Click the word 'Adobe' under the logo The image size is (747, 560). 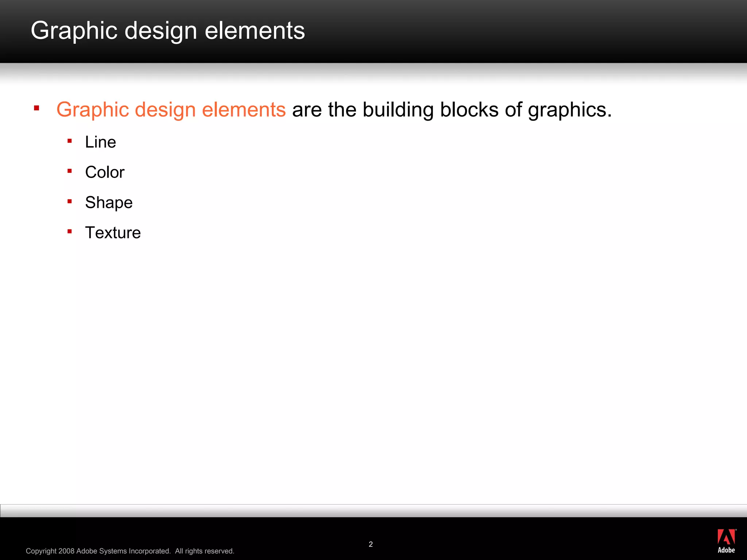[x=726, y=550]
